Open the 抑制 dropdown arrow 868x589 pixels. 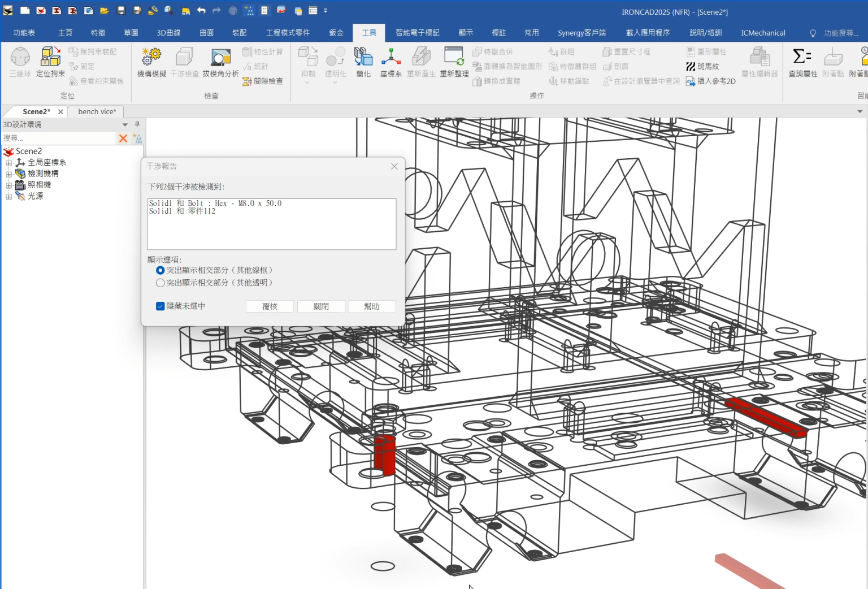(308, 82)
